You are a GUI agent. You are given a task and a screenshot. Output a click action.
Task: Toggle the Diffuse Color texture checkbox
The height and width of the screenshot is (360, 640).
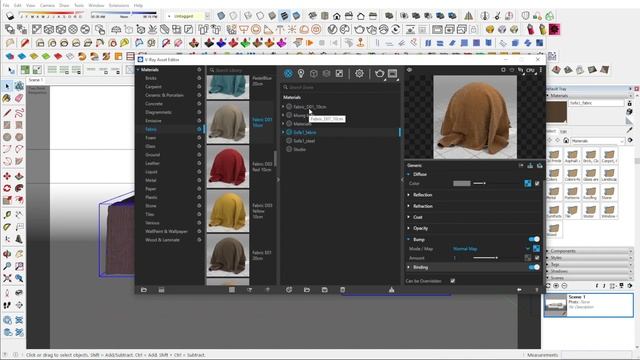(537, 184)
